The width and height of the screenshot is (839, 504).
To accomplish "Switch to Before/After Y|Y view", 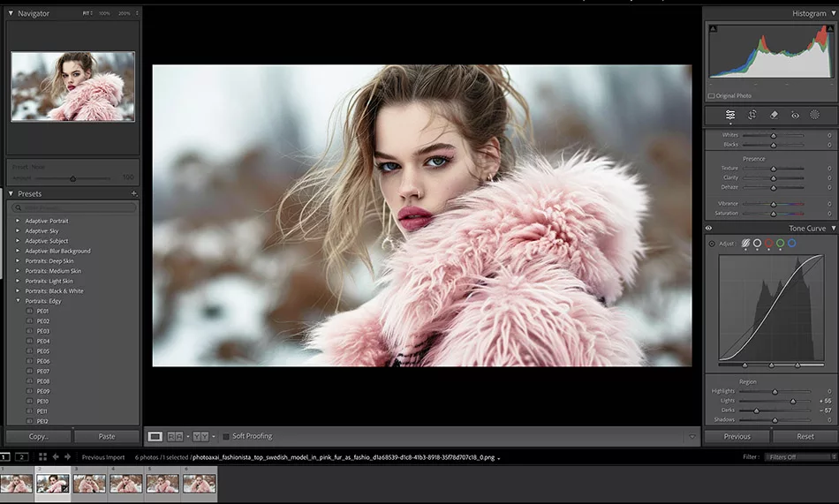I will [200, 437].
